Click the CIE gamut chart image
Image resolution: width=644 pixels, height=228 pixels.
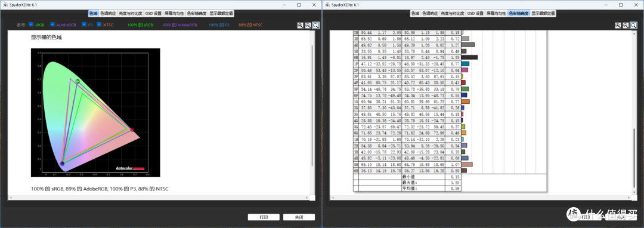(95, 113)
